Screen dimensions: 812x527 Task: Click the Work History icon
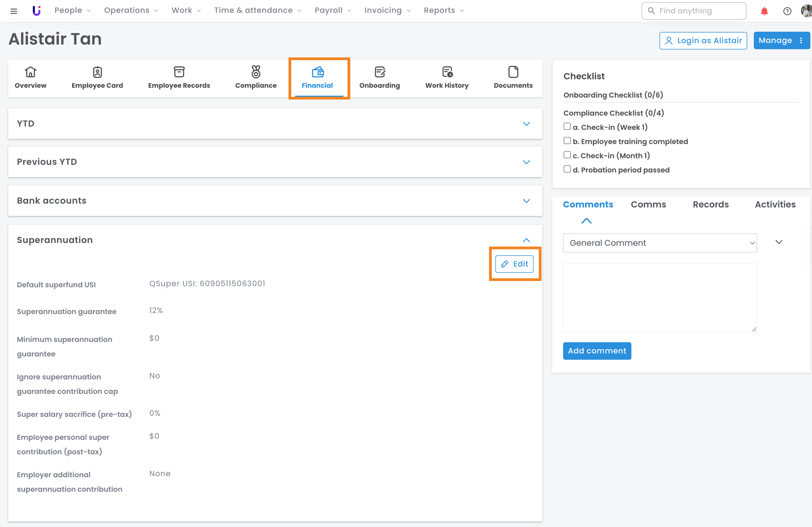coord(447,72)
